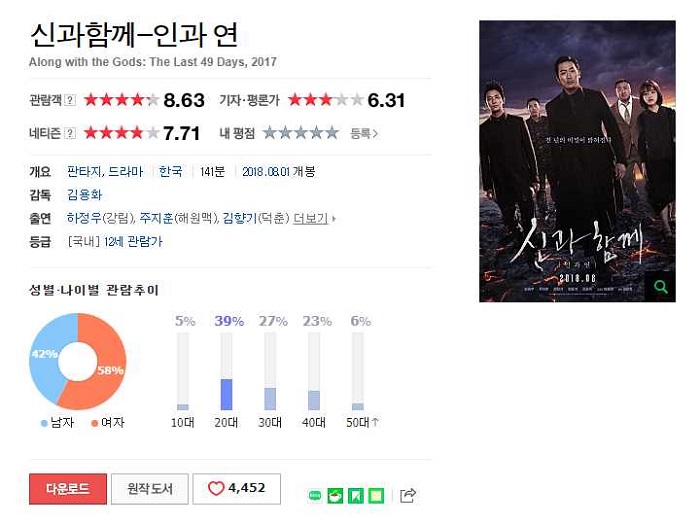Select the 판타지 genre link
This screenshot has height=524, width=700.
point(85,171)
